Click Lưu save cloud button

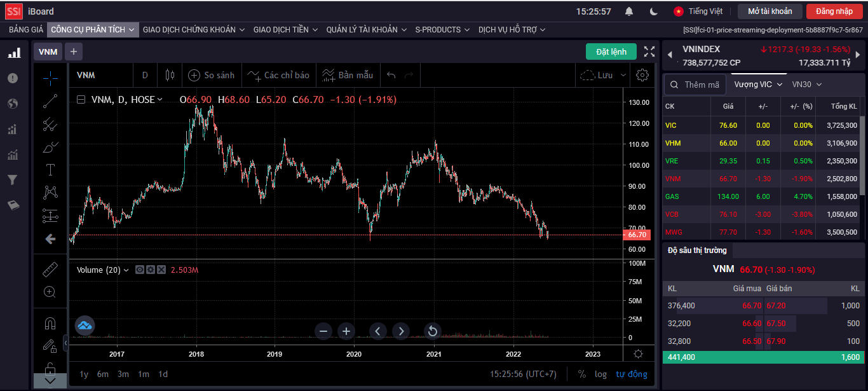point(597,75)
